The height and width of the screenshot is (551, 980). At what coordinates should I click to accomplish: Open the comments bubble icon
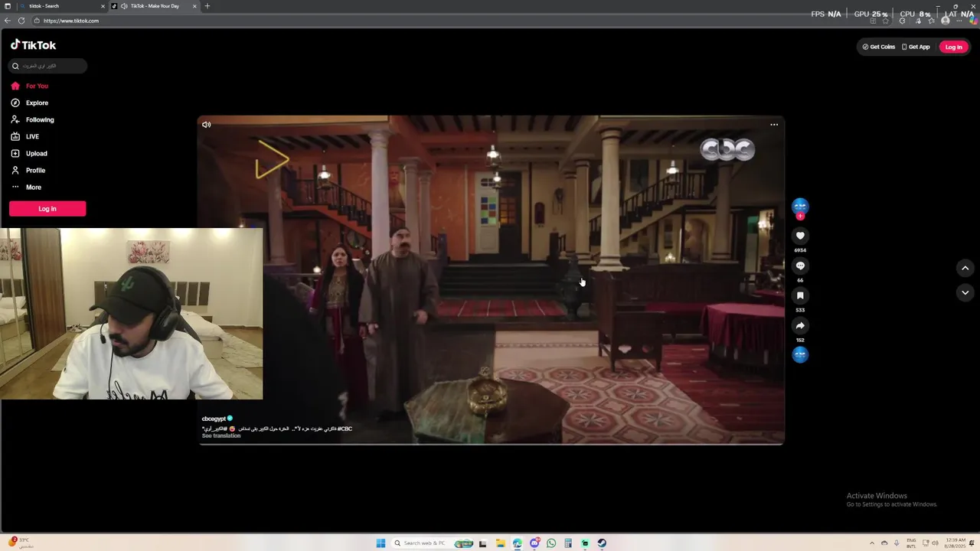click(800, 266)
